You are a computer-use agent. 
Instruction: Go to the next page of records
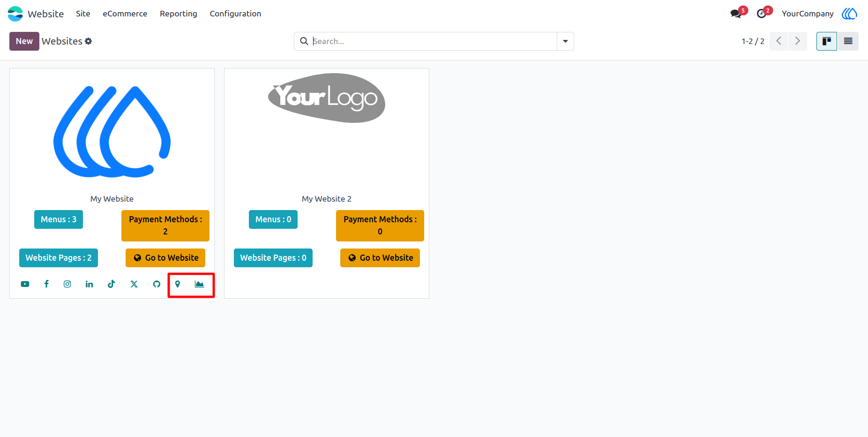pyautogui.click(x=798, y=41)
